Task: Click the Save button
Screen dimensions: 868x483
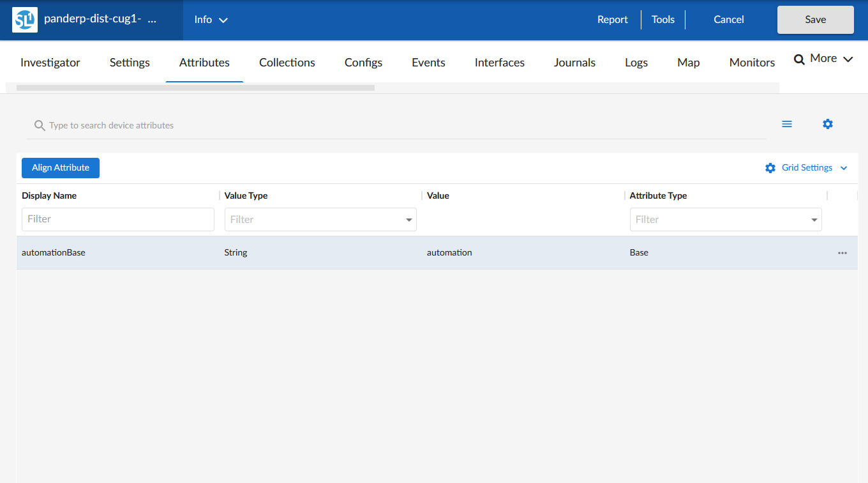Action: point(815,20)
